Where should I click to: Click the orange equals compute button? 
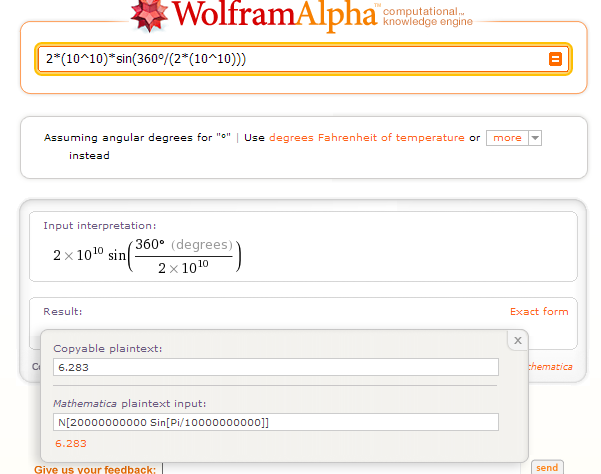click(555, 59)
